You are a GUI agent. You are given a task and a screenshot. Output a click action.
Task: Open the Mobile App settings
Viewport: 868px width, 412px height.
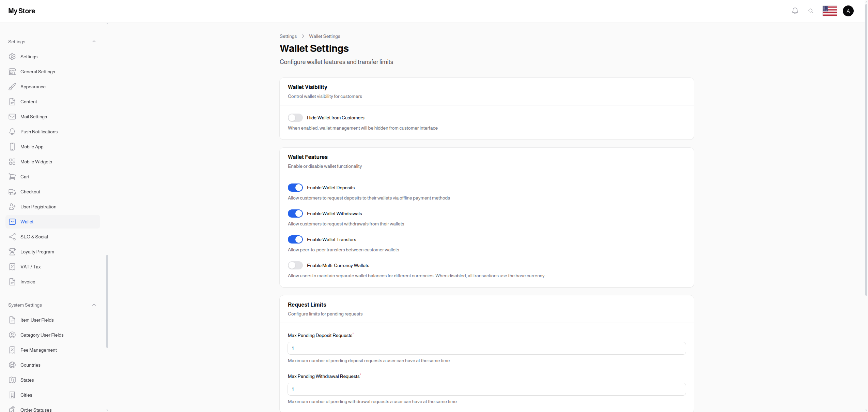coord(31,147)
